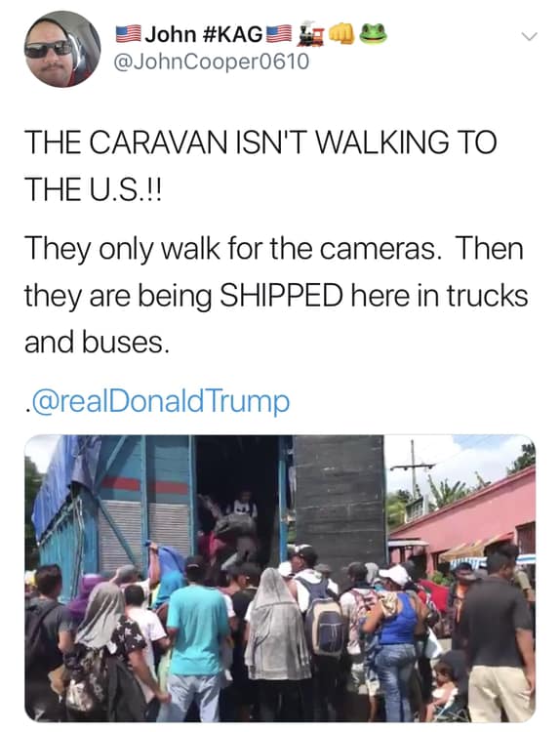560x732 pixels.
Task: Click the text THE U.S.!!
Action: click(x=93, y=189)
